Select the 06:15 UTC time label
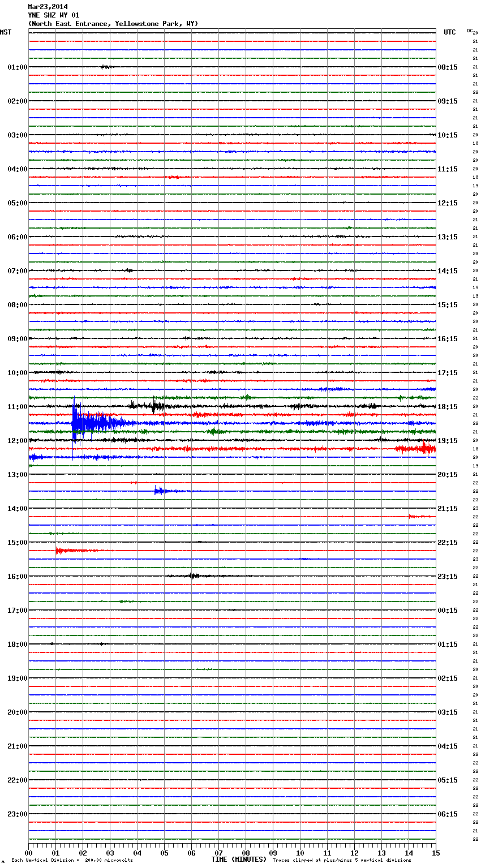This screenshot has height=868, width=481. coord(448,814)
